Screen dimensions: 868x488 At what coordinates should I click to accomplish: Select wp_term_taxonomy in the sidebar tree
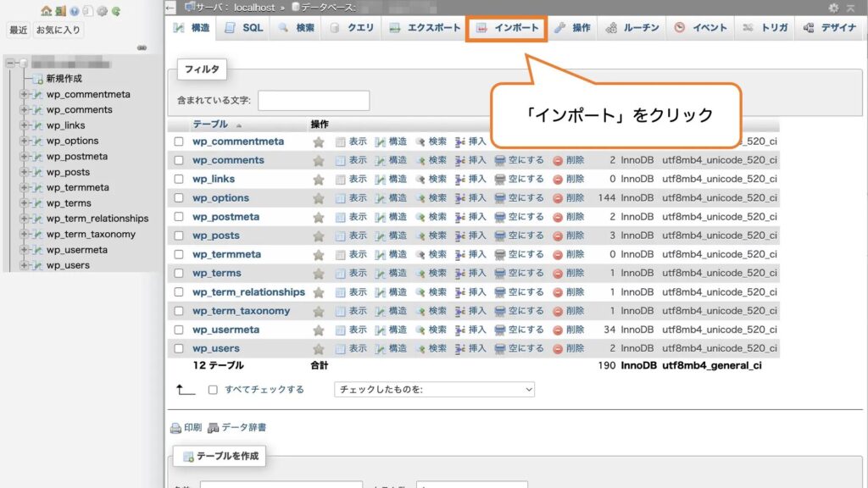click(x=91, y=234)
